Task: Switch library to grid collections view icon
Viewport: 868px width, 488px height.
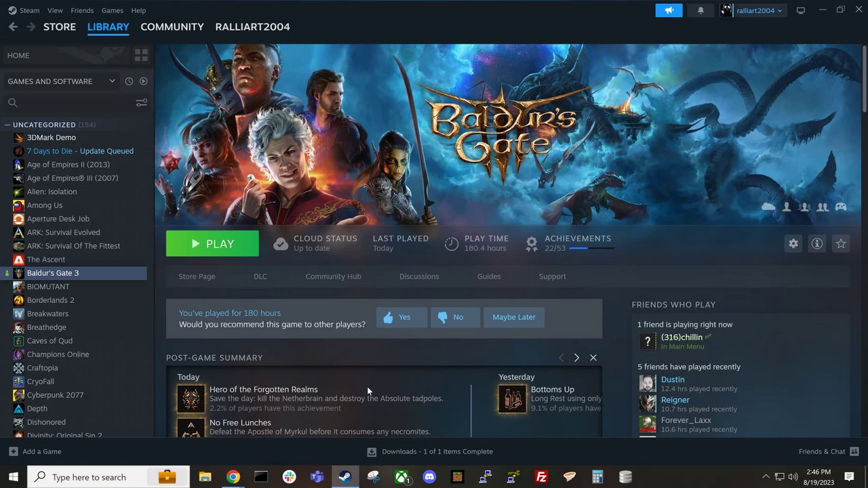Action: point(141,55)
